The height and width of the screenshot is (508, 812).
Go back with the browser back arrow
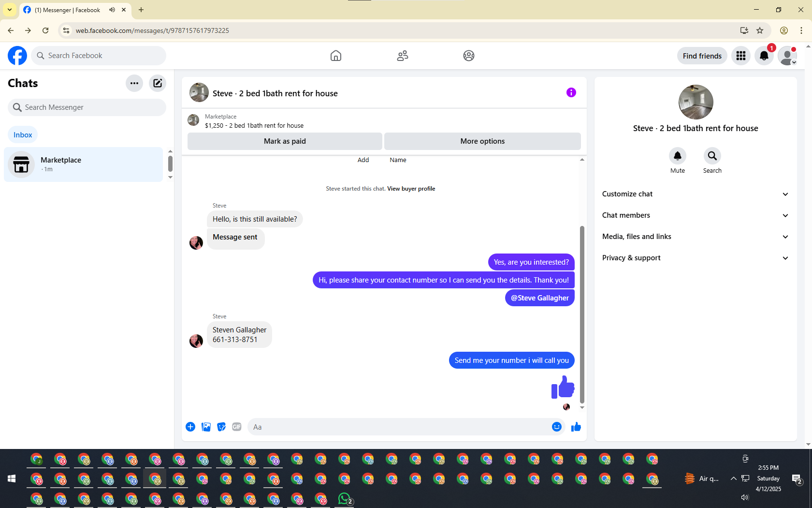coord(11,30)
